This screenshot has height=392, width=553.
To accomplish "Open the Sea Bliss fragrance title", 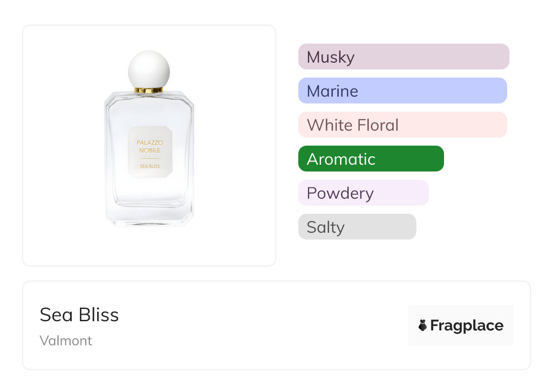I will [79, 315].
